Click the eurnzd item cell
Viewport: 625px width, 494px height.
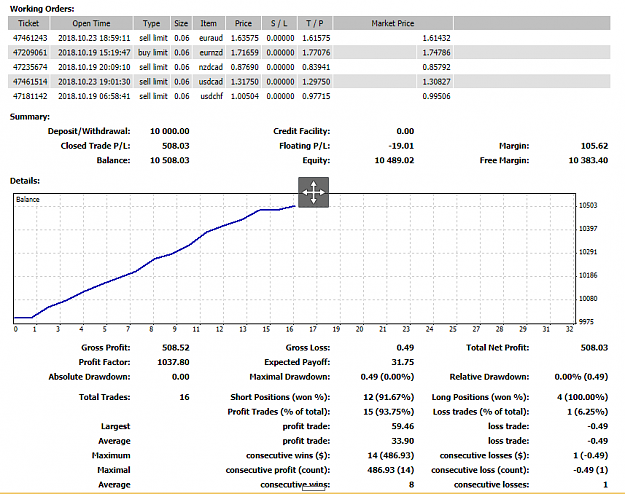[x=211, y=53]
